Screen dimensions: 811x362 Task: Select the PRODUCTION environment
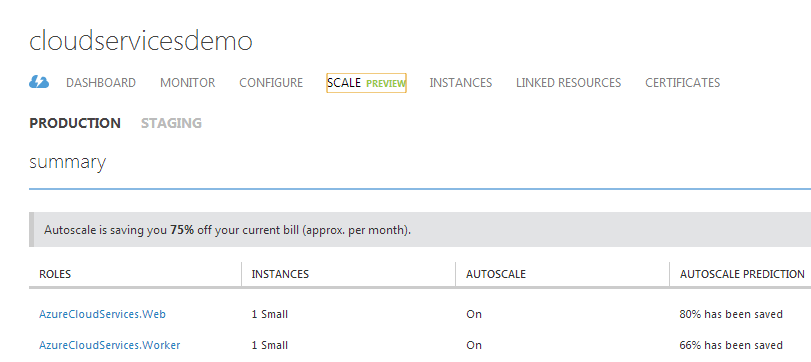(75, 123)
